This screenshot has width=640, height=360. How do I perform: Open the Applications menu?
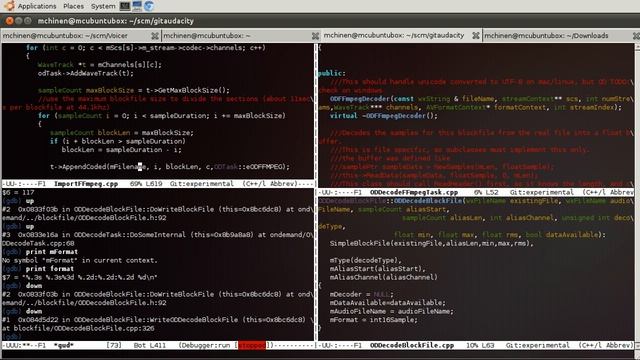pyautogui.click(x=37, y=6)
